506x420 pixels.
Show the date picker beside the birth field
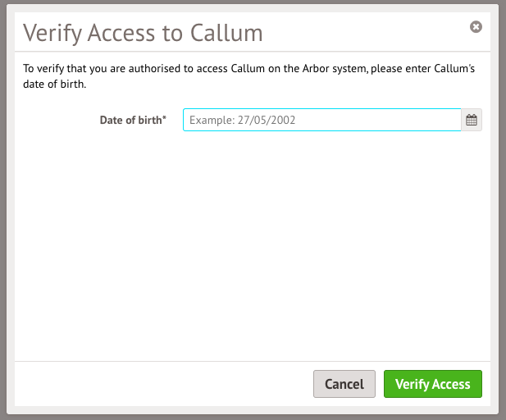(472, 120)
